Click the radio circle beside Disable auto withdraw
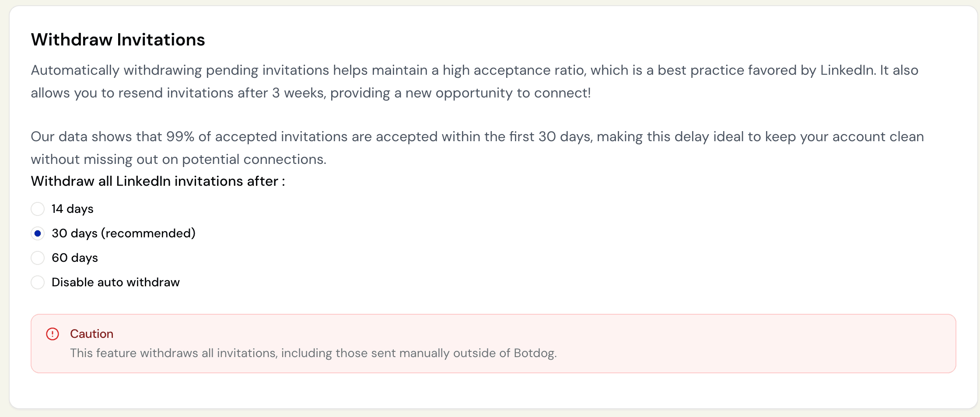 pyautogui.click(x=38, y=282)
